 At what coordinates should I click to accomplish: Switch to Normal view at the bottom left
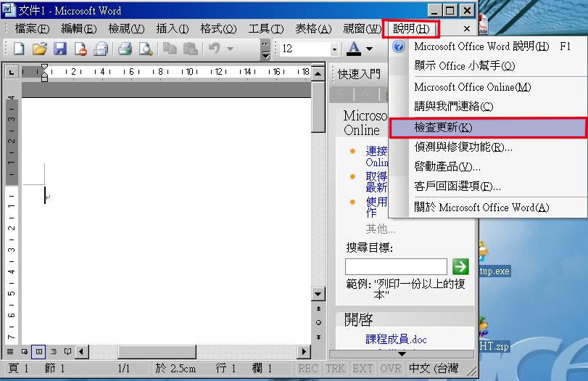tap(10, 352)
